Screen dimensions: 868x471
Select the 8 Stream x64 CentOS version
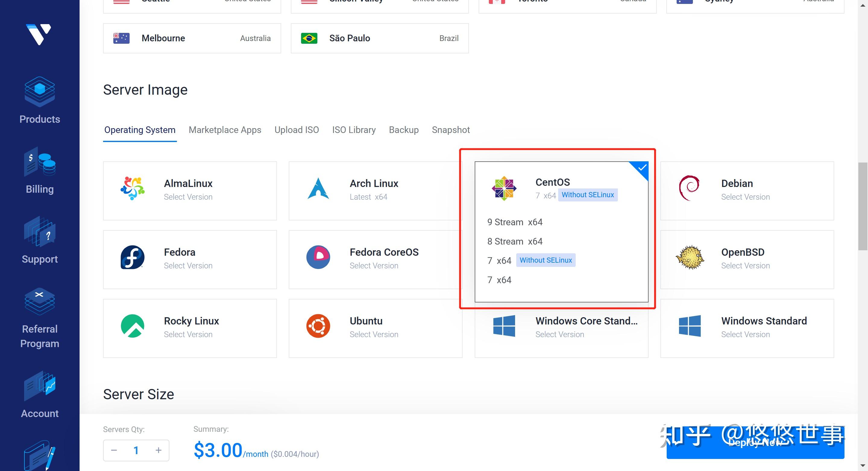click(x=515, y=241)
